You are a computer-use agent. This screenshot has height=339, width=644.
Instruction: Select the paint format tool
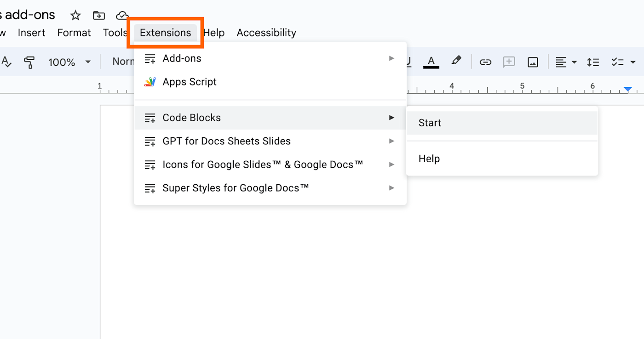pos(29,62)
